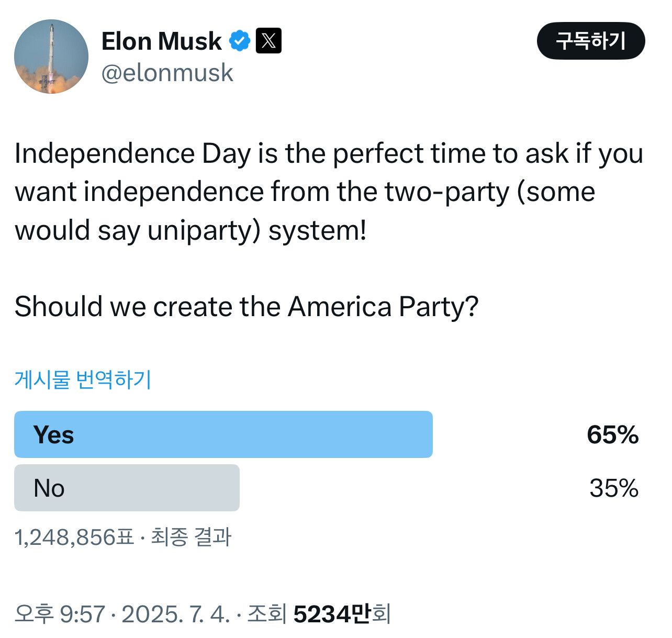Click the 2025. 7. 4. post date
The height and width of the screenshot is (638, 672).
pos(175,614)
